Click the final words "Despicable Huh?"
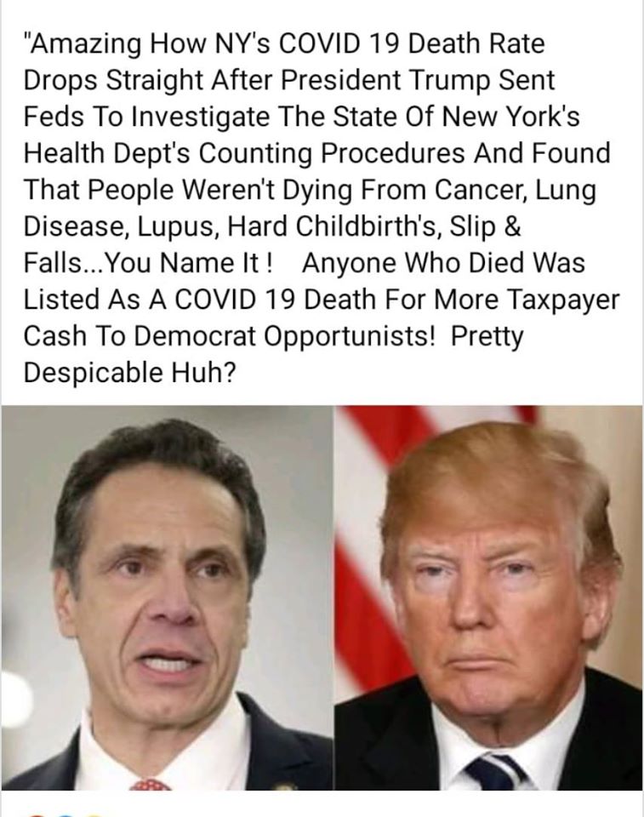The height and width of the screenshot is (817, 644). 130,373
